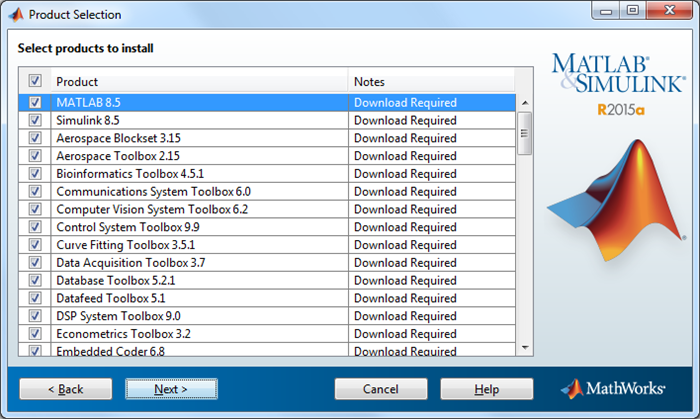The height and width of the screenshot is (419, 700).
Task: Click scrollbar down arrow in product list
Action: click(525, 347)
